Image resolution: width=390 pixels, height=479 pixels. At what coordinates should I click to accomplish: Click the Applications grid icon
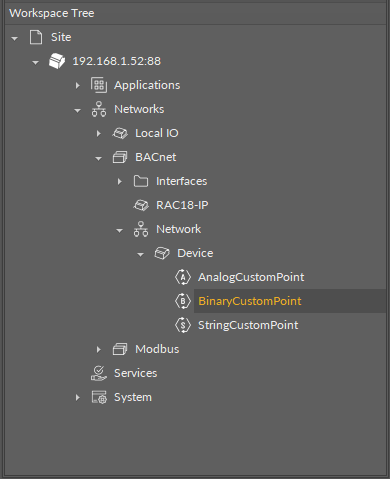(99, 85)
